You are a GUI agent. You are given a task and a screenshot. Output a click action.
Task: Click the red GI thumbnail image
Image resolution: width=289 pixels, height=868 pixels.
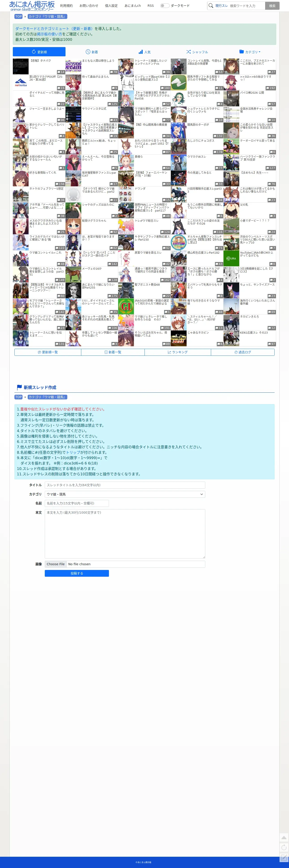(126, 306)
